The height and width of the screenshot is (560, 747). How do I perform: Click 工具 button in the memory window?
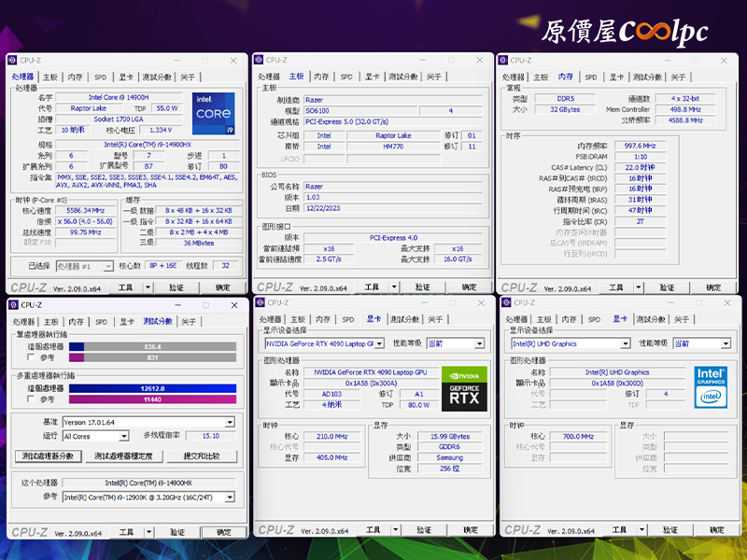[x=616, y=287]
